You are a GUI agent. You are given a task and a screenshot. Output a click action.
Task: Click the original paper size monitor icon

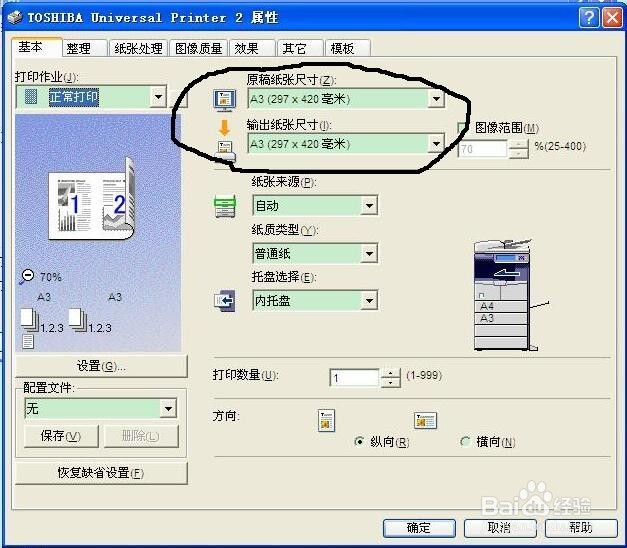pos(225,100)
